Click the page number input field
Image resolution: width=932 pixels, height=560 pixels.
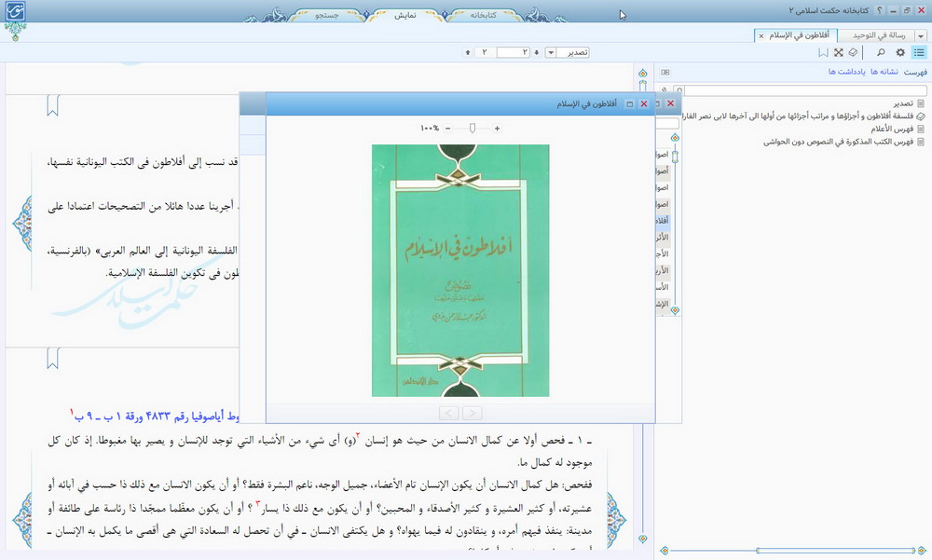513,53
